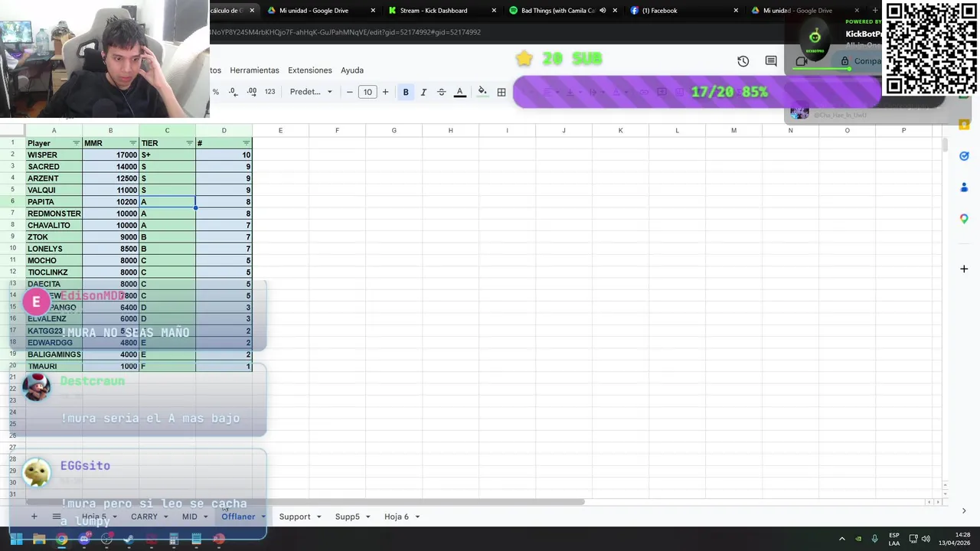Image resolution: width=980 pixels, height=551 pixels.
Task: Open the comments panel icon
Action: pyautogui.click(x=771, y=61)
